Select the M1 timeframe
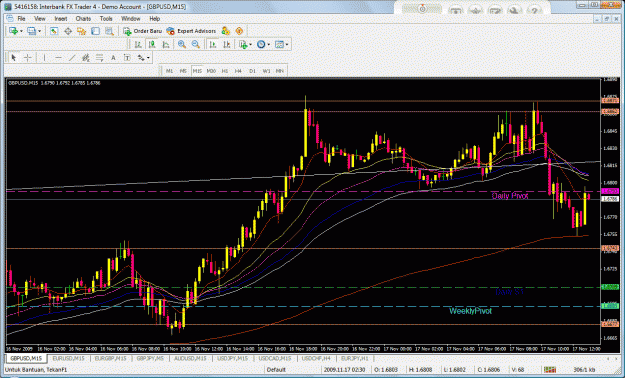 [x=169, y=71]
